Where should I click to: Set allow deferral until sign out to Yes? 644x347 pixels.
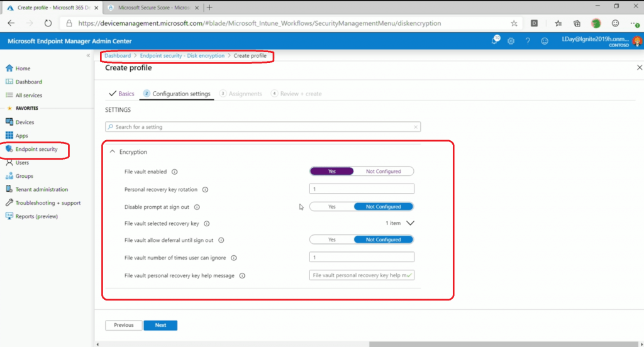point(332,240)
